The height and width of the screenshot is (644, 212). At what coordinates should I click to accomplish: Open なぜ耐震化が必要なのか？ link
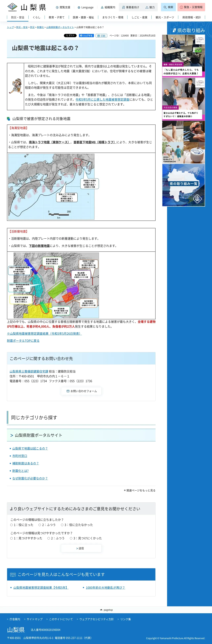[30, 479]
